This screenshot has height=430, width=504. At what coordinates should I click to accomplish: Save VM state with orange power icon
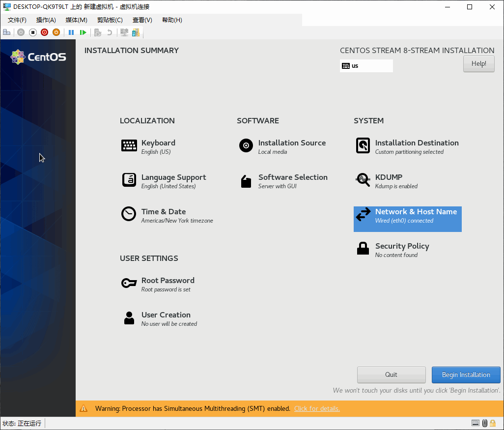[x=56, y=32]
